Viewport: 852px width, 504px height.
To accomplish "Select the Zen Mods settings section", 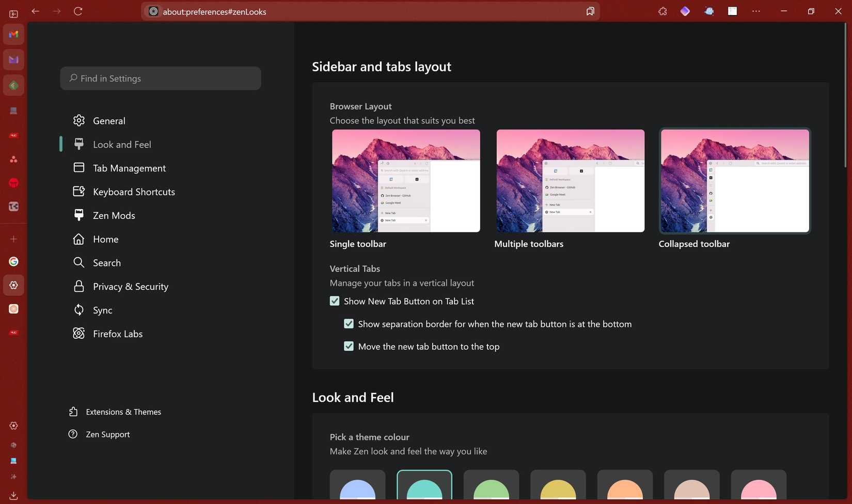I will point(114,215).
